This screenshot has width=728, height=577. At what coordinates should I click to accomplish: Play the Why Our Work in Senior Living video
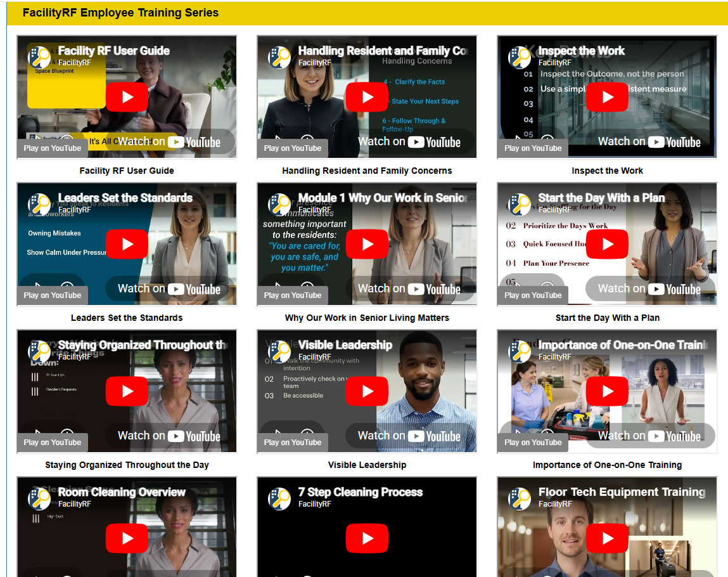coord(367,244)
